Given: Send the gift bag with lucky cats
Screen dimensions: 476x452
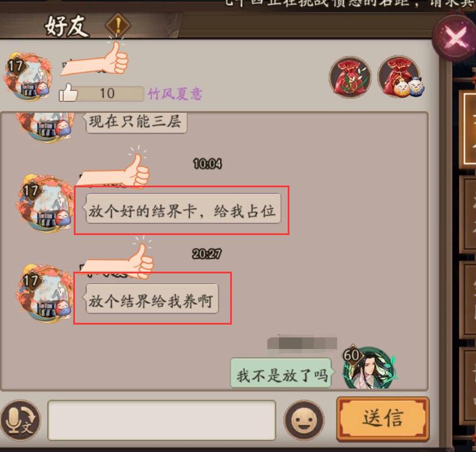Looking at the screenshot, I should (x=400, y=77).
